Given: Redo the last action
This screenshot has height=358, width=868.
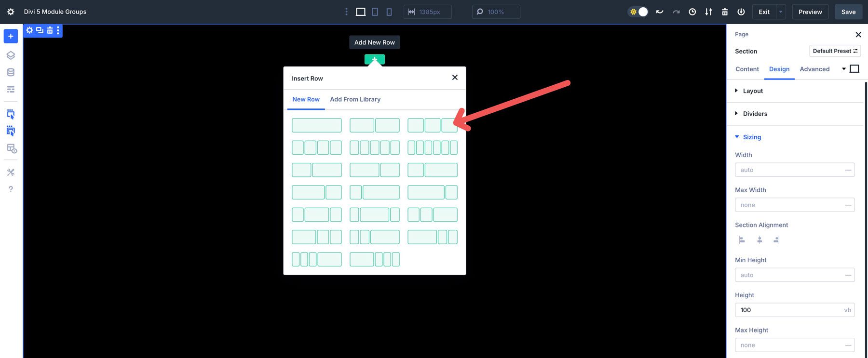Looking at the screenshot, I should (x=676, y=12).
